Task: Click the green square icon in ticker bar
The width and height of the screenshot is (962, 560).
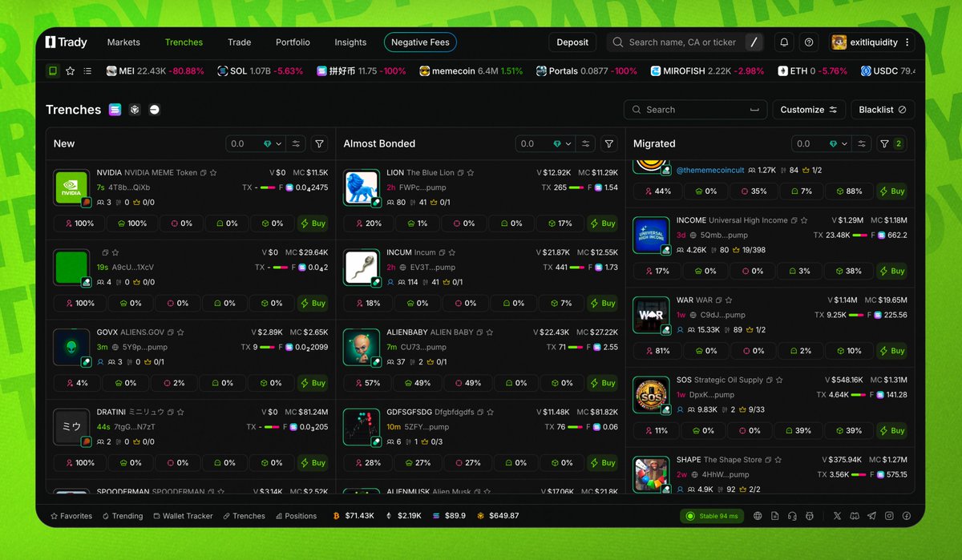Action: 53,71
